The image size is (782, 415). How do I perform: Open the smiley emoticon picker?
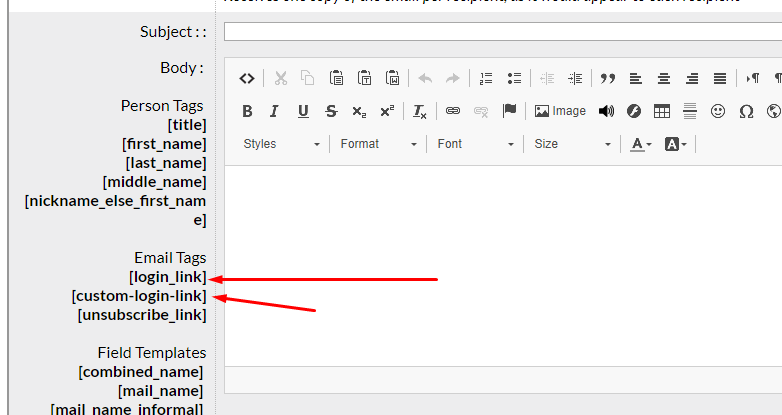point(718,111)
